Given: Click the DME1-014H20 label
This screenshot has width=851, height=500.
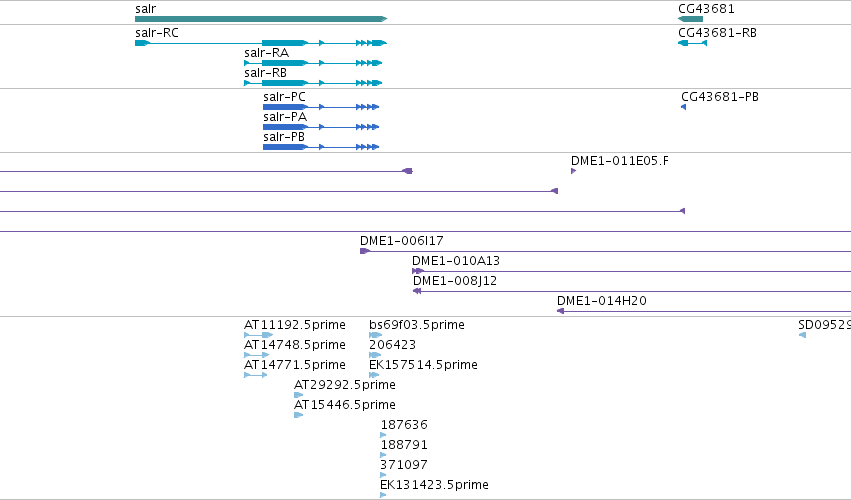Looking at the screenshot, I should (602, 301).
